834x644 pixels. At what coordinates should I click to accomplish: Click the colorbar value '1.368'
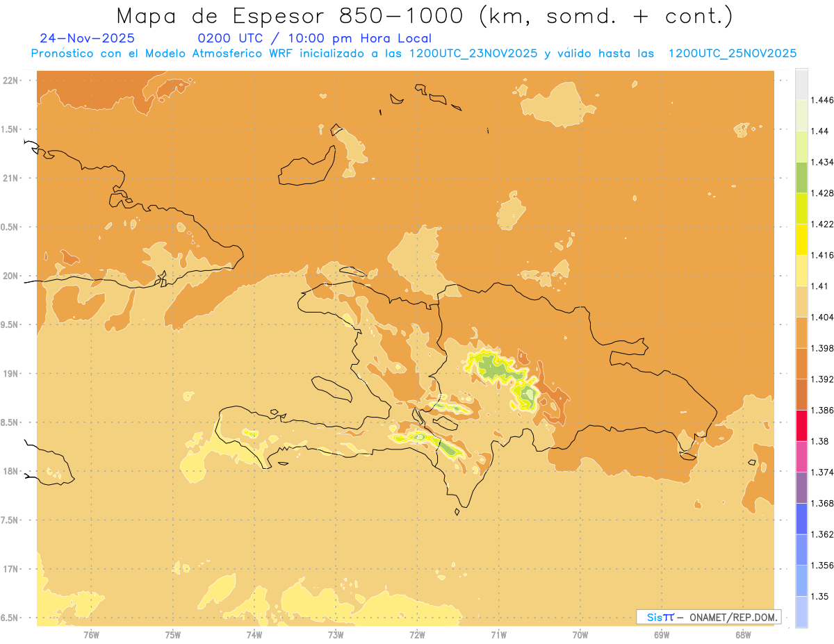(823, 503)
